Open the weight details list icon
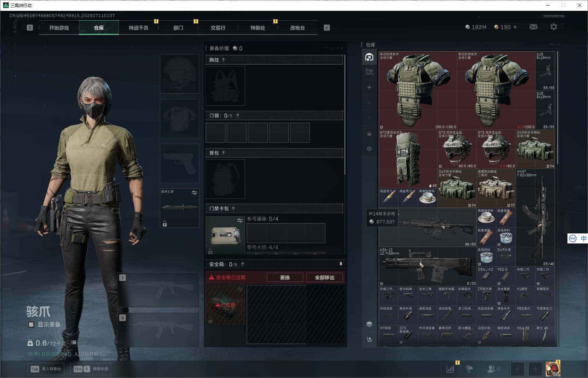The image size is (588, 378). [x=74, y=342]
